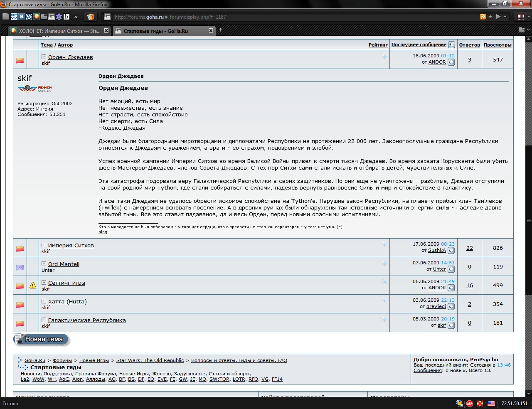532x409 pixels.
Task: Expand the Ord Mantell thread preview
Action: [x=44, y=264]
